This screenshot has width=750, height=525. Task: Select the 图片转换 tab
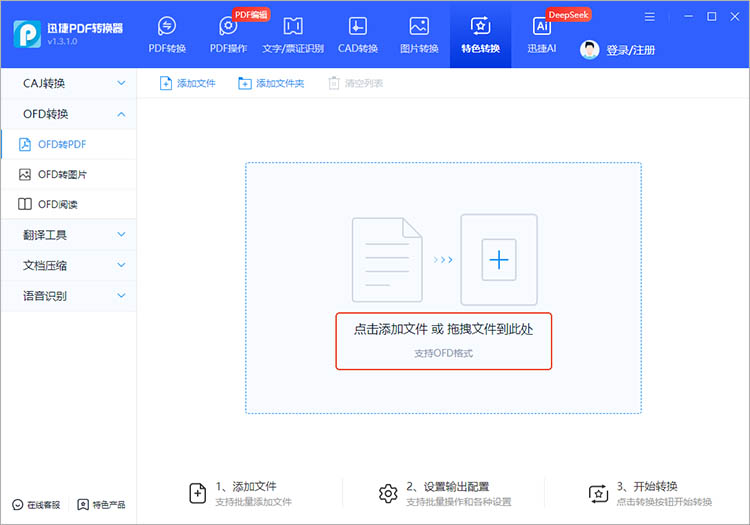(419, 34)
